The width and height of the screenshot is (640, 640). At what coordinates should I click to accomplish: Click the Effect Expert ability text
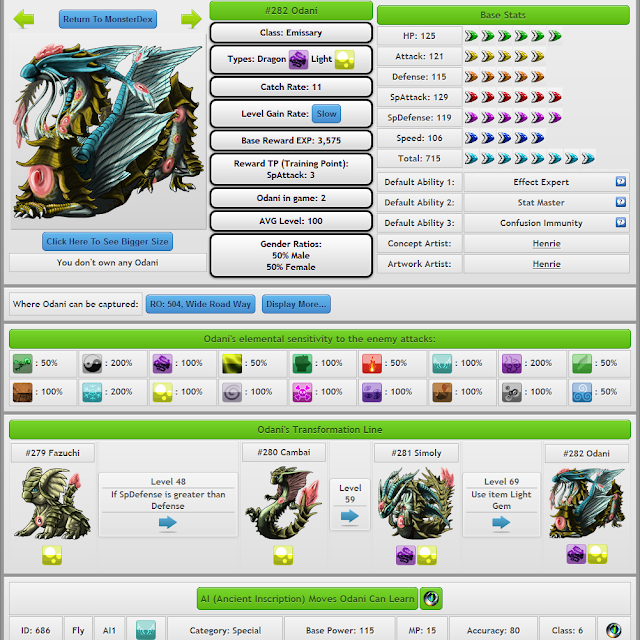541,182
